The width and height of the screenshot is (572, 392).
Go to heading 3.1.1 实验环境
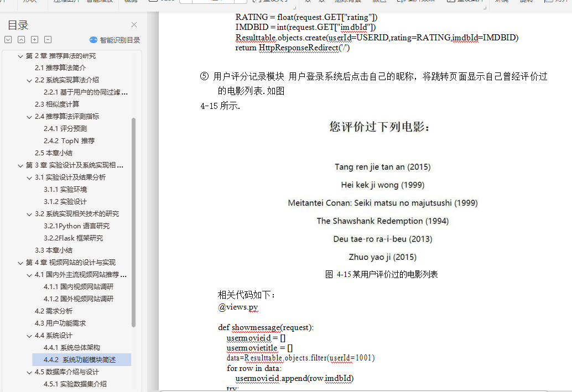65,190
